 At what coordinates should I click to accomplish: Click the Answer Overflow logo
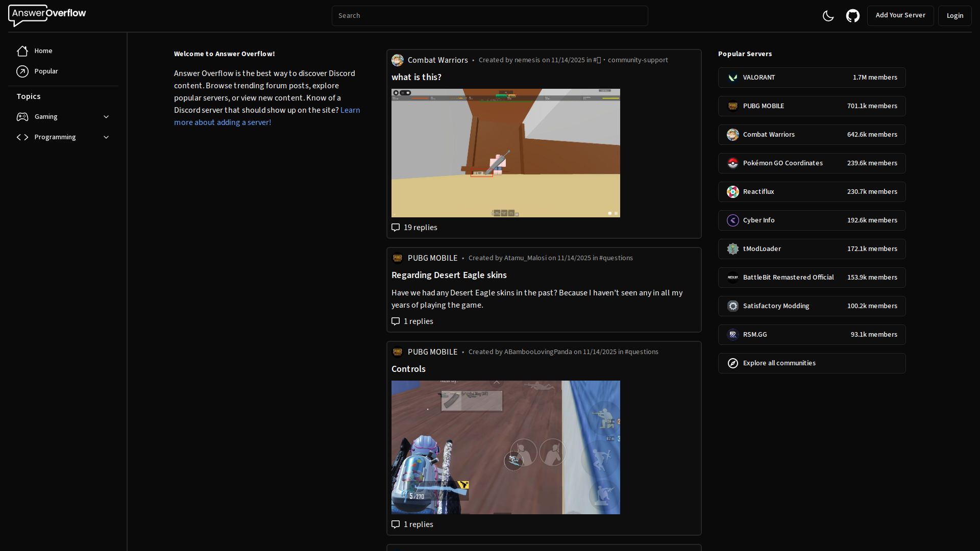[x=47, y=15]
